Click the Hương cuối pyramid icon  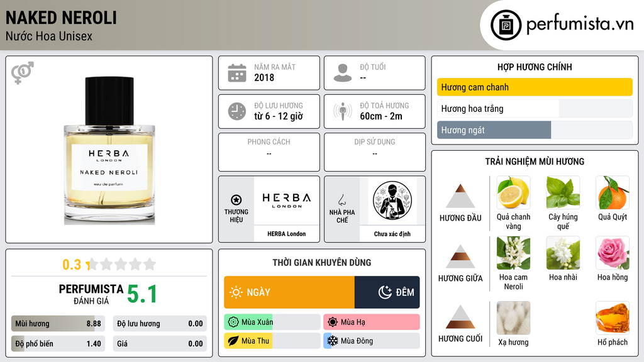pos(460,317)
